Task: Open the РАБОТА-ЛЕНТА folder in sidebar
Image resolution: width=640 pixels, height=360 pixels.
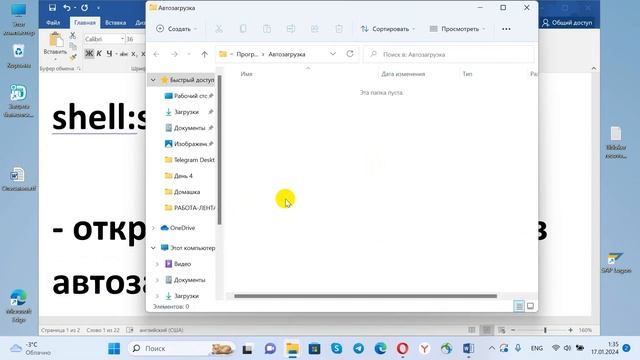Action: (x=190, y=208)
